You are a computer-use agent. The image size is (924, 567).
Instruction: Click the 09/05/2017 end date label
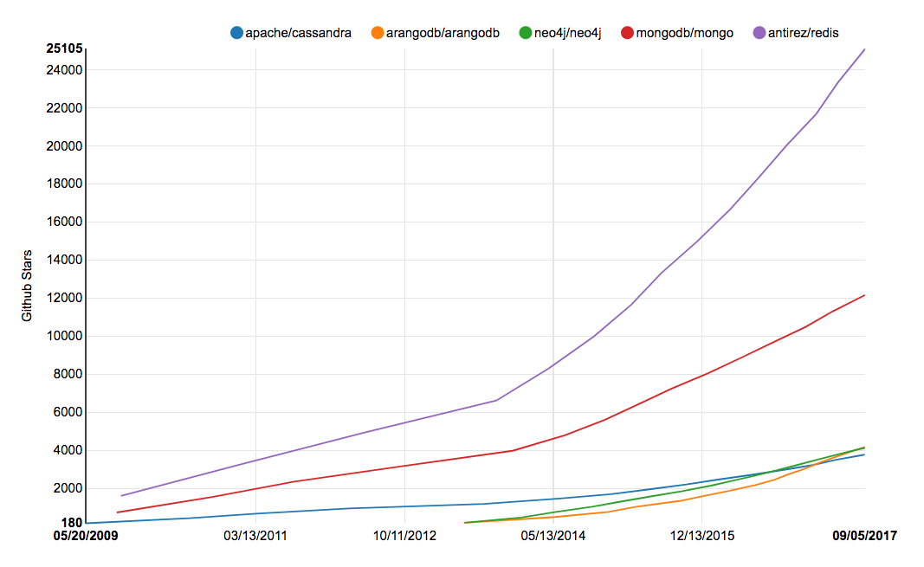(x=865, y=536)
